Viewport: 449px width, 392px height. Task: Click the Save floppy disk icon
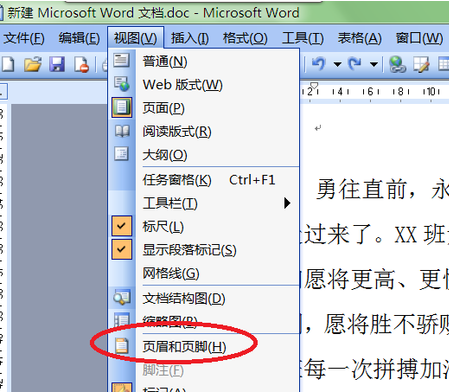[x=57, y=64]
